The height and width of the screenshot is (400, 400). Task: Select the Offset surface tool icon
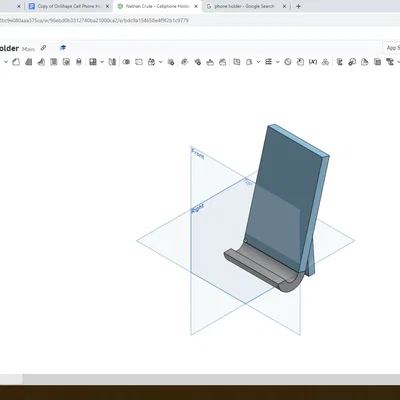[237, 62]
